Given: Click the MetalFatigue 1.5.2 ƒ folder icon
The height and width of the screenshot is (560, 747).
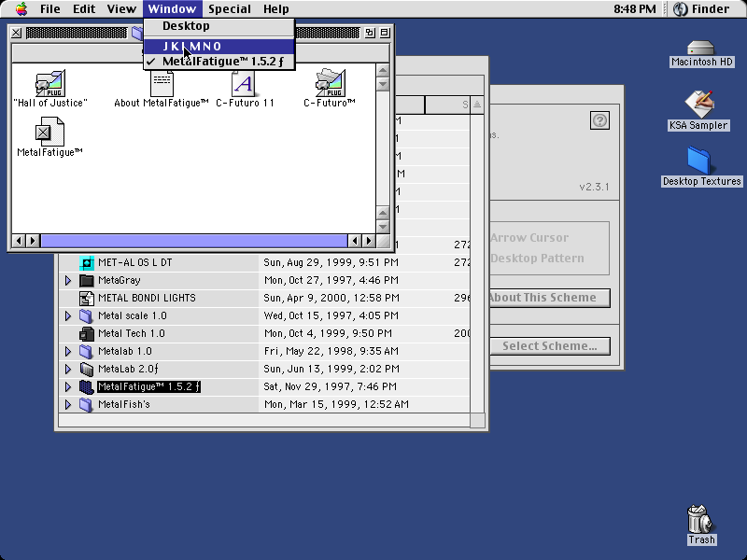Looking at the screenshot, I should pos(86,386).
